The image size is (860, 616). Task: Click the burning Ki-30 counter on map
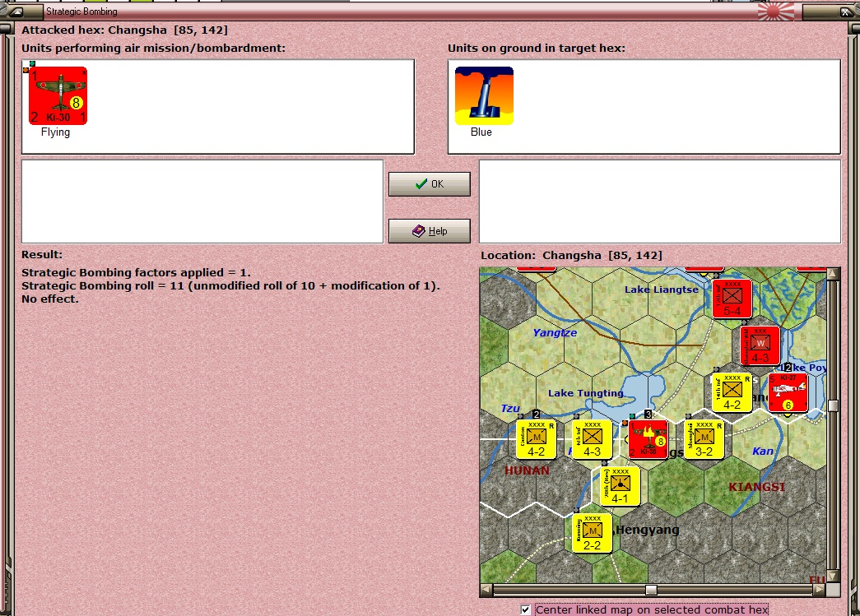pyautogui.click(x=648, y=439)
